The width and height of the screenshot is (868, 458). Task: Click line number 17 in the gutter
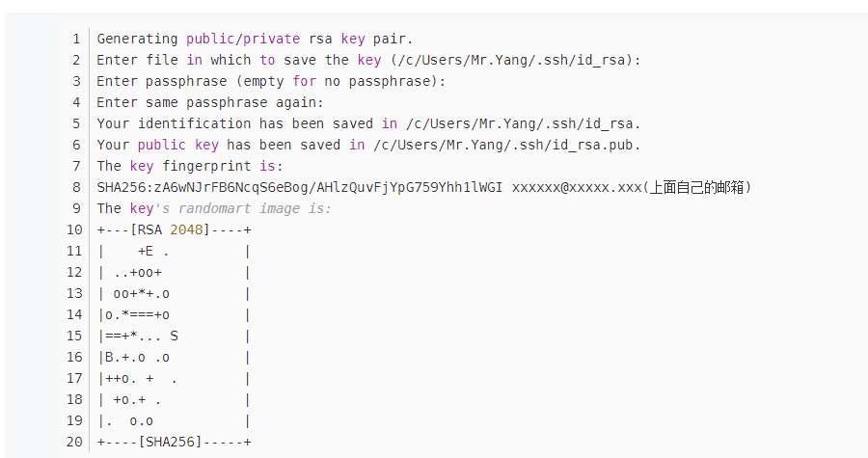tap(75, 378)
